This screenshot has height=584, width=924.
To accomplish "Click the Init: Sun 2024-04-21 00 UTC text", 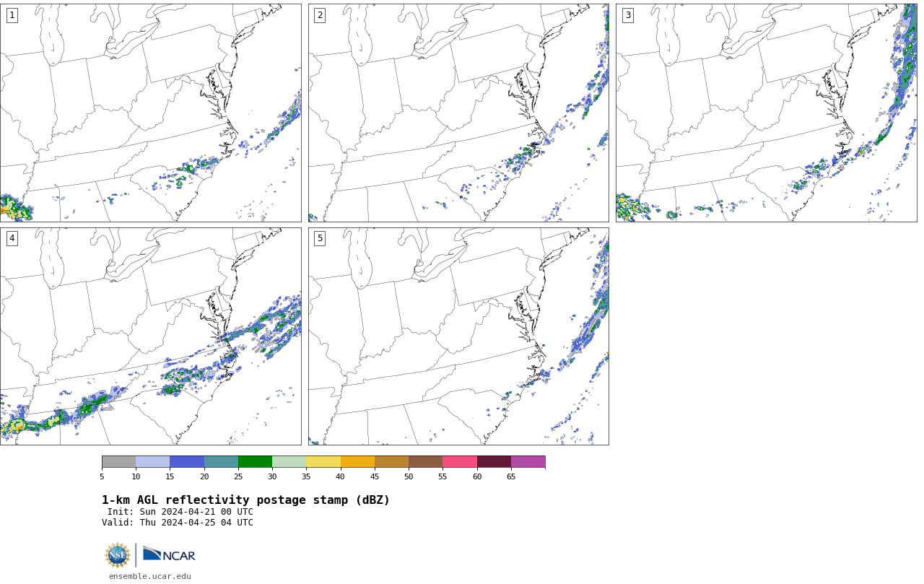I will pyautogui.click(x=180, y=512).
